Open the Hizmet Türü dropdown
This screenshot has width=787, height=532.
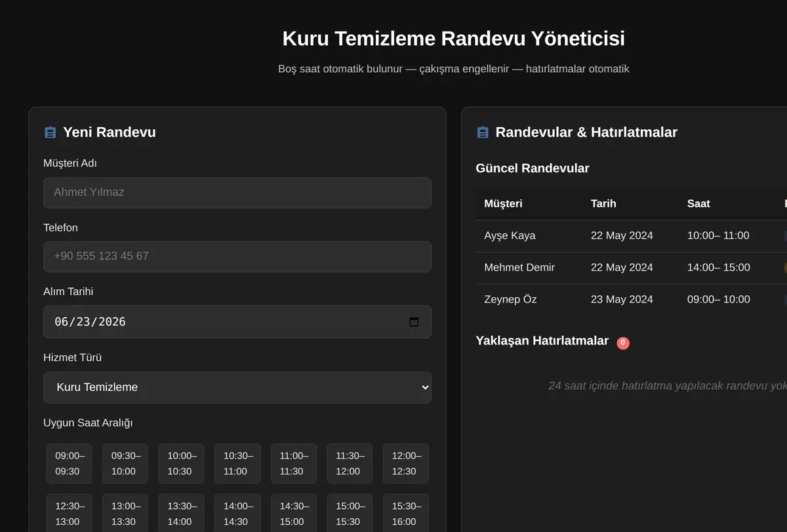click(237, 388)
